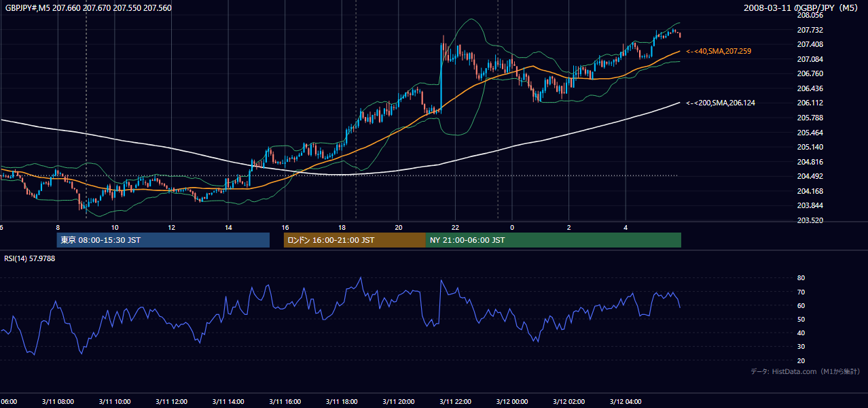
Task: Click the 3/11 14:00 time axis label
Action: point(228,402)
